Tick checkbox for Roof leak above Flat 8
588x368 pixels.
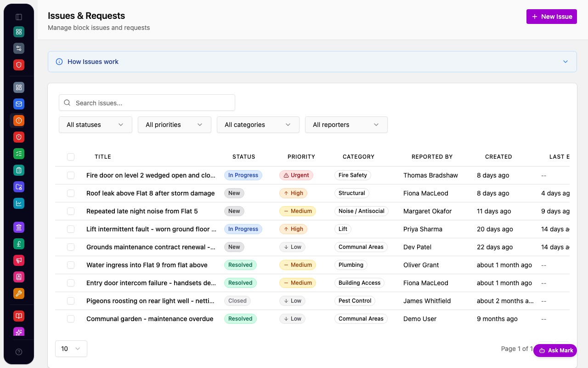71,193
